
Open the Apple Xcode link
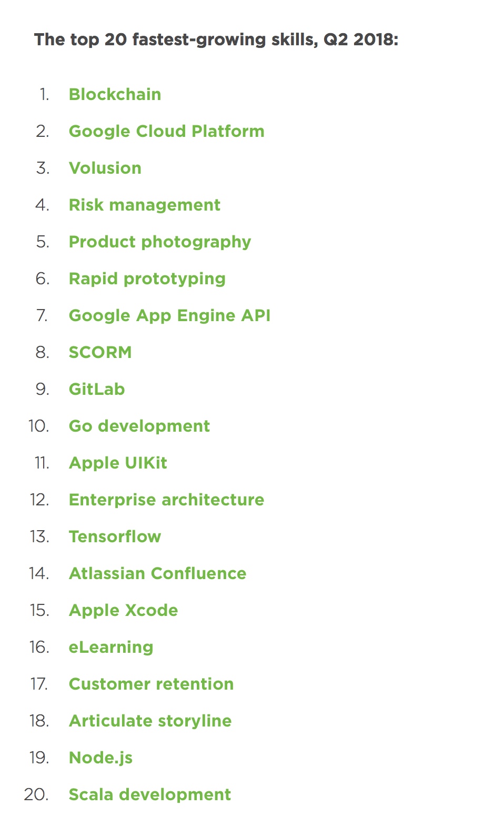click(x=123, y=611)
